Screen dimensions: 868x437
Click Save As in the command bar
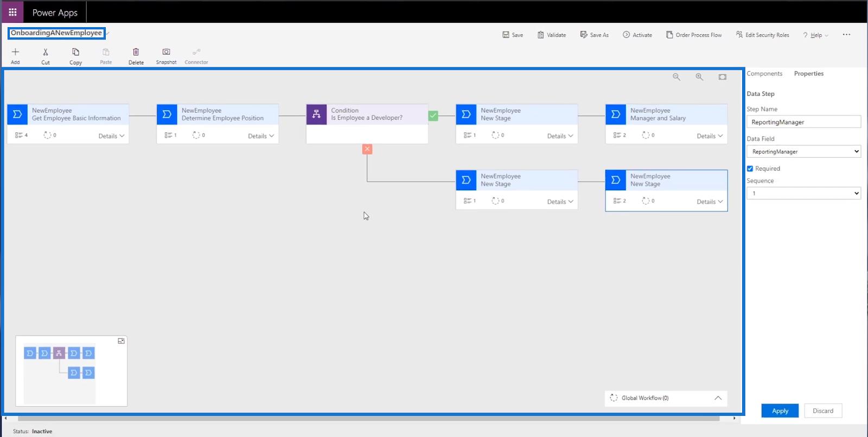pos(595,35)
